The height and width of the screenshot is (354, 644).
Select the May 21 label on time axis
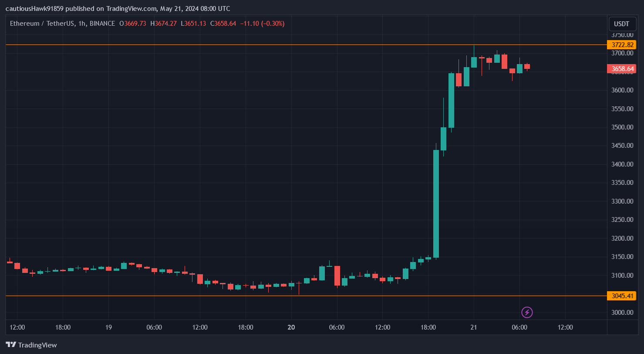(473, 327)
